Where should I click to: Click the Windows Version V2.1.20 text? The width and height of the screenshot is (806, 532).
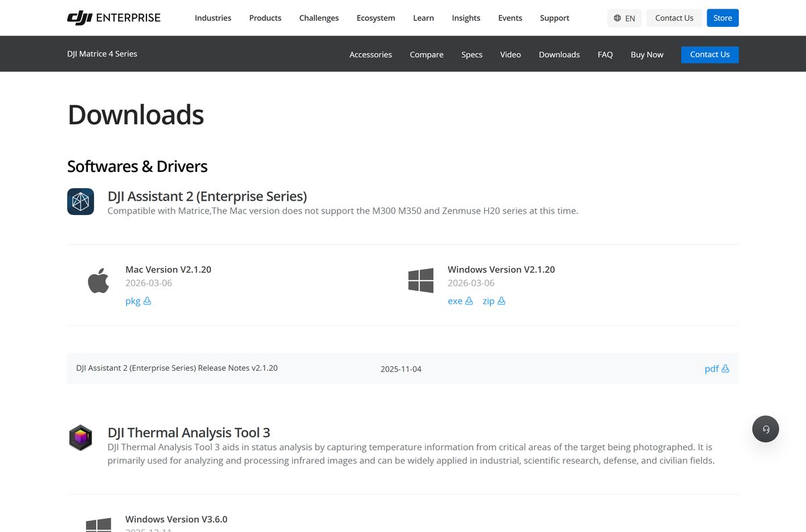[x=502, y=269]
